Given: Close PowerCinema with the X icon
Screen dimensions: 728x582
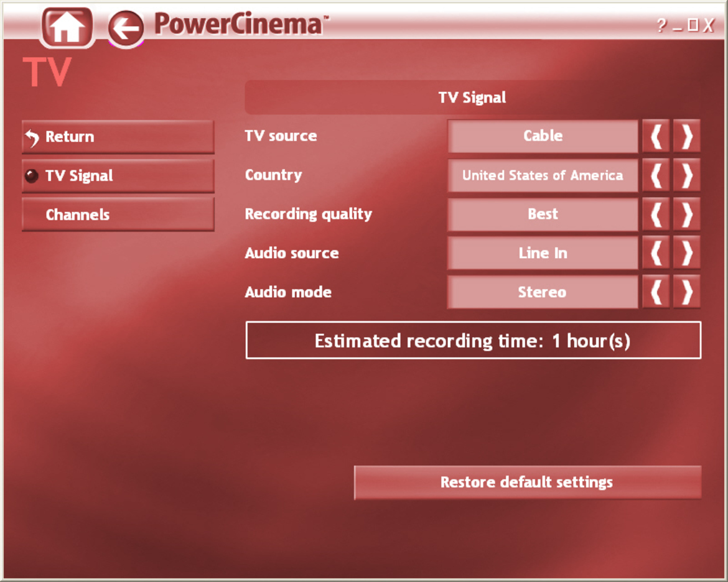Looking at the screenshot, I should (709, 25).
